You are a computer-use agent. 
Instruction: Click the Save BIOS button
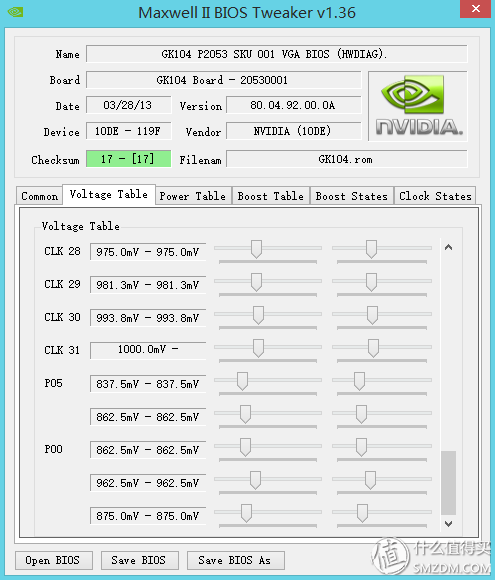pos(139,560)
